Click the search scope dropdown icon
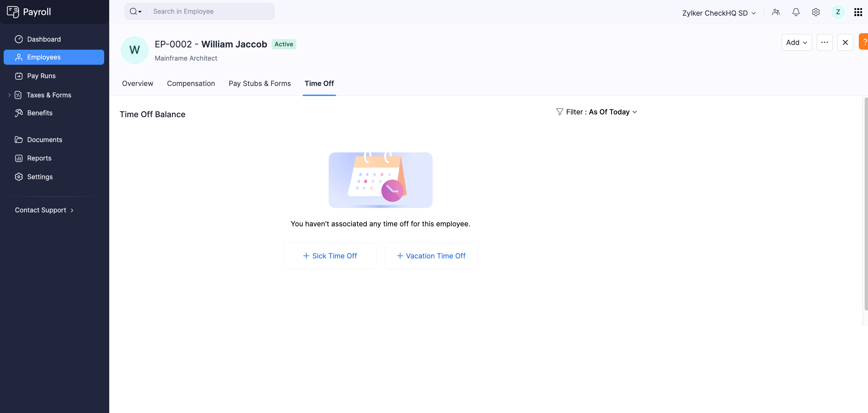The height and width of the screenshot is (413, 868). (x=135, y=11)
